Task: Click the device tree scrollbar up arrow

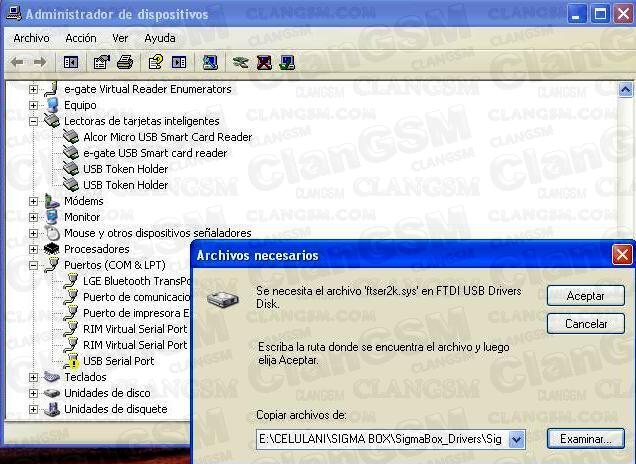Action: pos(625,90)
